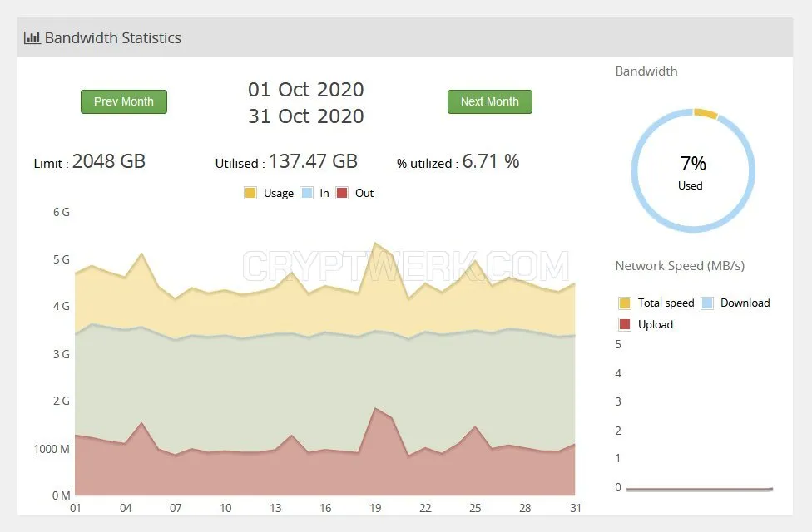Advance to the Next Month
Viewport: 812px width, 532px height.
coord(489,101)
